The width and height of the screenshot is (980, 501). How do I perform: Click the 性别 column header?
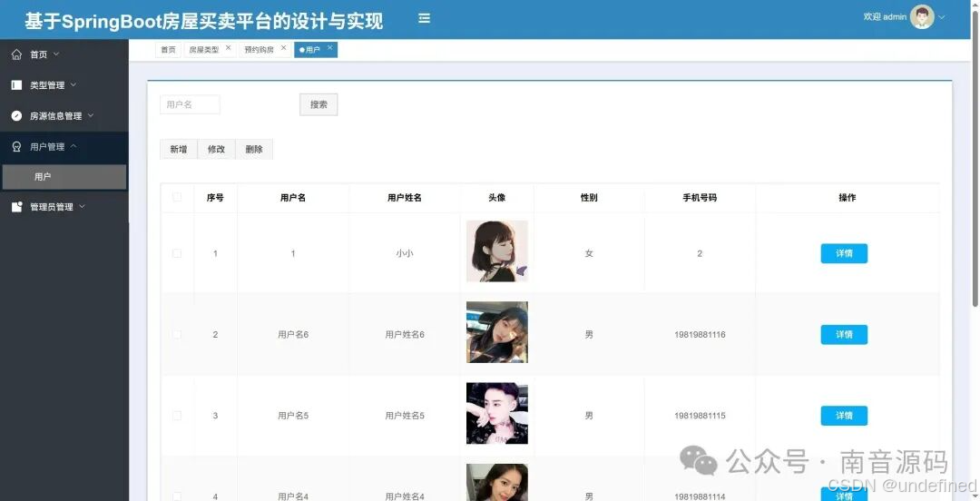click(589, 198)
